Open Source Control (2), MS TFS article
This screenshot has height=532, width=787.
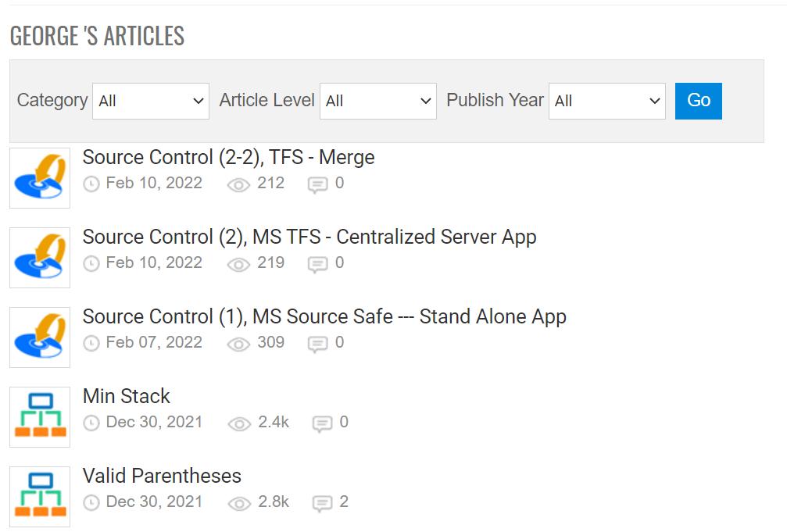click(309, 237)
